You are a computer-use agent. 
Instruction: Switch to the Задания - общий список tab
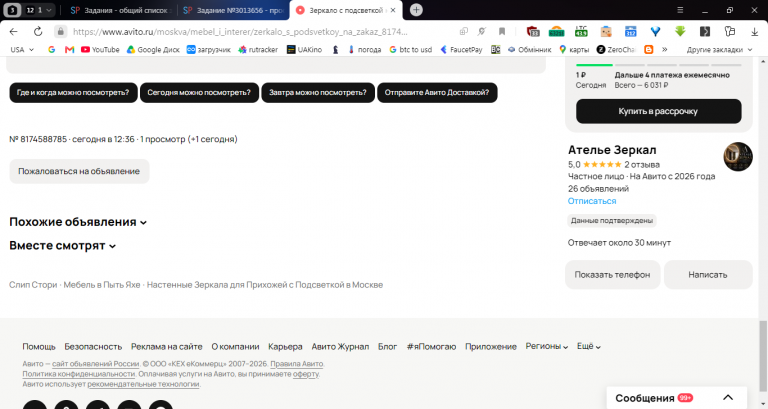pyautogui.click(x=120, y=10)
